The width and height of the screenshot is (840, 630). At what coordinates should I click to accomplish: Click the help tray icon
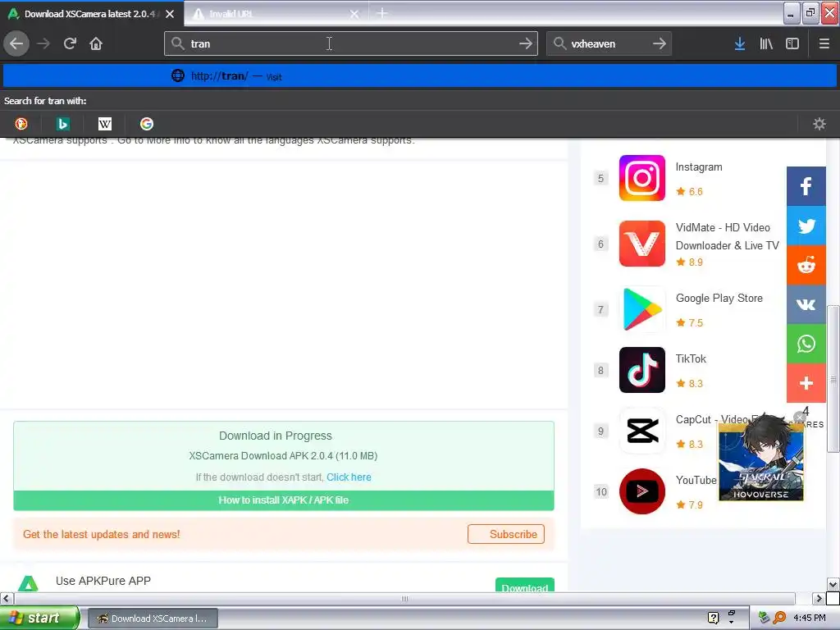(x=713, y=618)
